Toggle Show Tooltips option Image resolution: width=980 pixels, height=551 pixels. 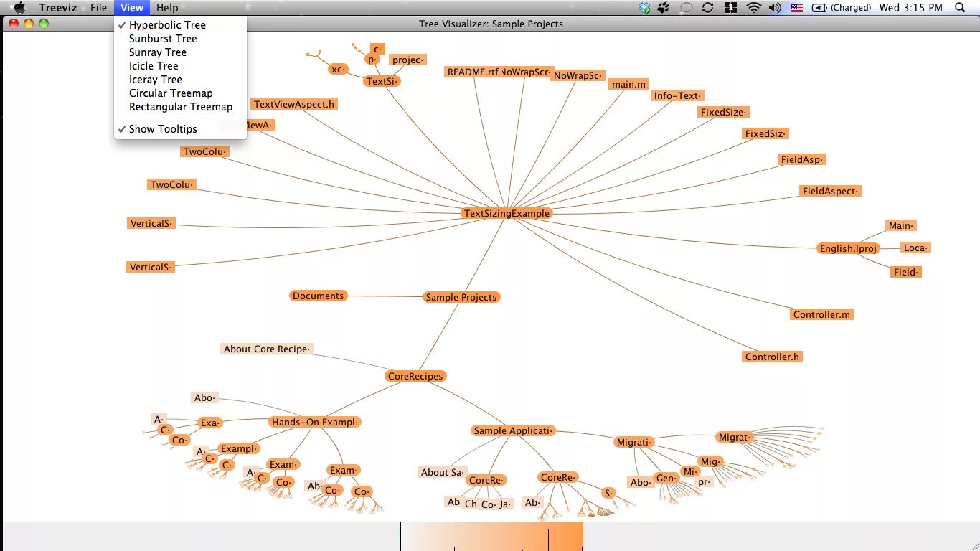[x=180, y=129]
